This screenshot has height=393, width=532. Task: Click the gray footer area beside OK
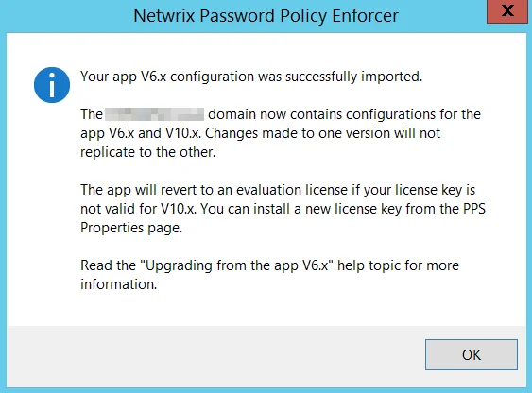pos(215,355)
